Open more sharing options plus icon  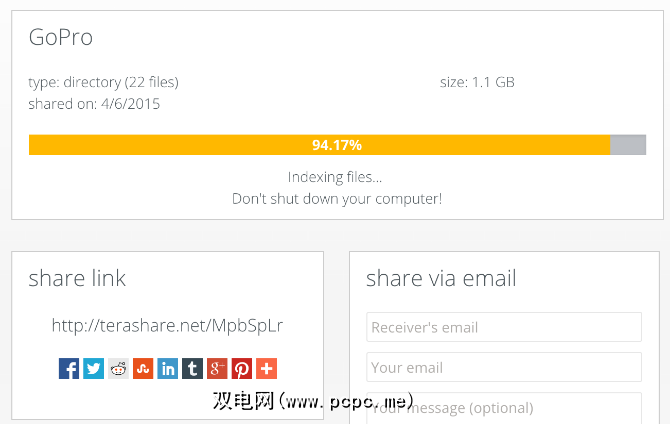point(266,368)
